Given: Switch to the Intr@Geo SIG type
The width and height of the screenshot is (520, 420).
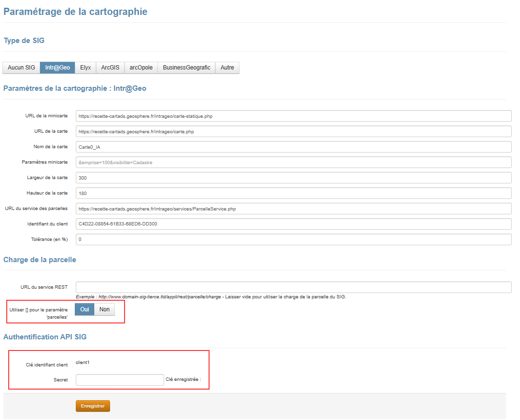Looking at the screenshot, I should [x=57, y=68].
